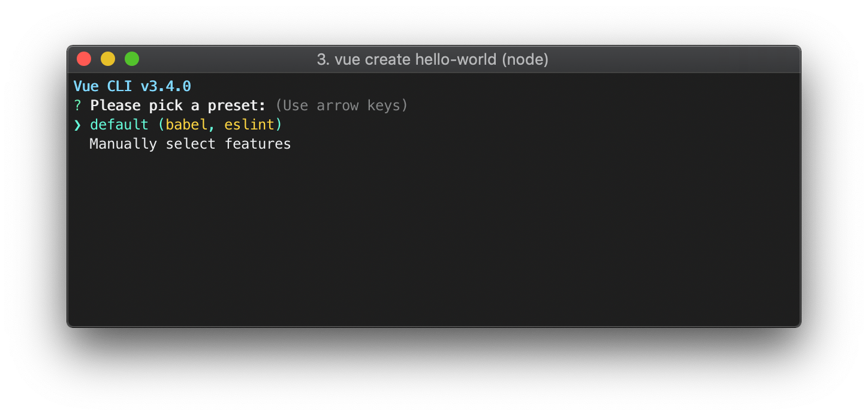Click empty title bar right of the title

[671, 60]
